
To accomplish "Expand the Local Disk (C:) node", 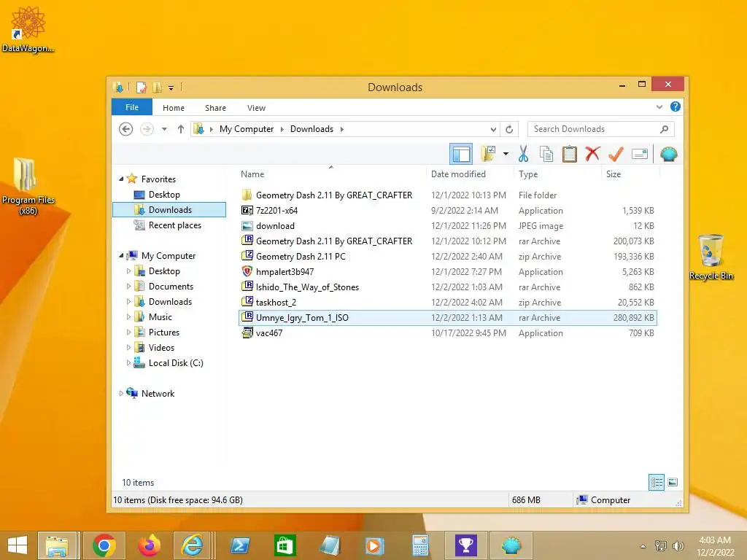I will pyautogui.click(x=128, y=363).
